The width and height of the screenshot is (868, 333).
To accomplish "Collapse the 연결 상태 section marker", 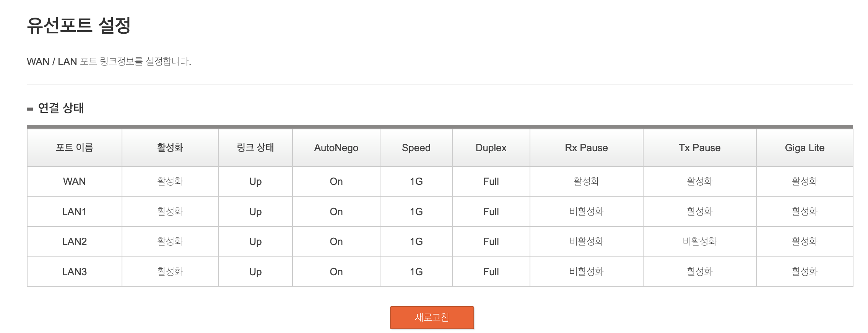I will pyautogui.click(x=30, y=109).
